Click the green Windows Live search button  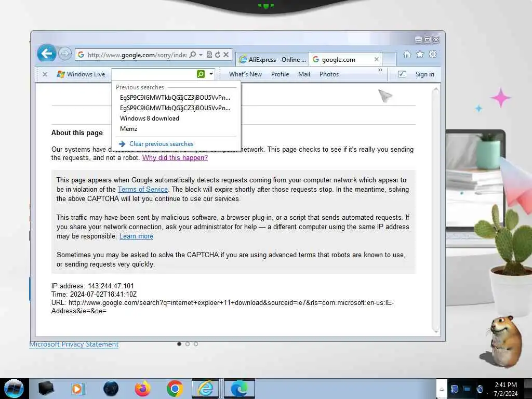click(201, 74)
